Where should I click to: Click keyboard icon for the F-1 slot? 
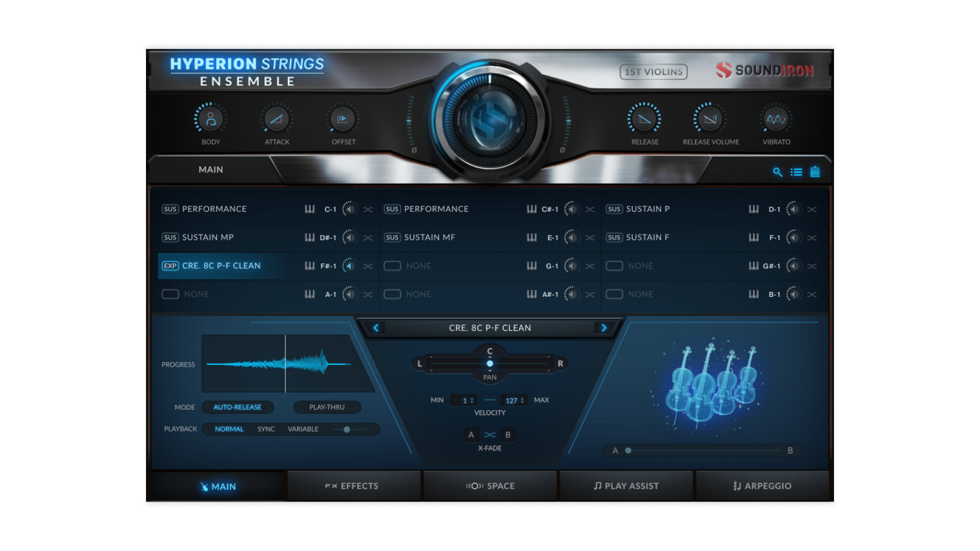pyautogui.click(x=754, y=238)
